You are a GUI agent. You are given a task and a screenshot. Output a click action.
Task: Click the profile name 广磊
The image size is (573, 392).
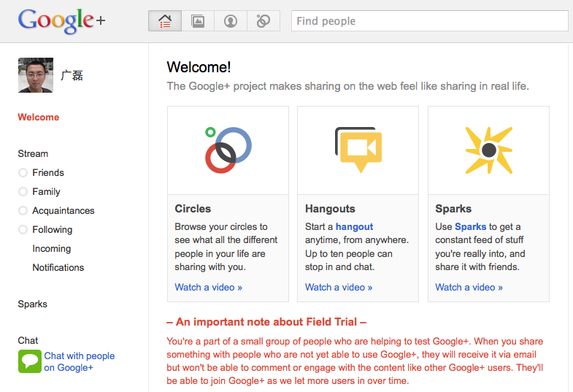72,75
